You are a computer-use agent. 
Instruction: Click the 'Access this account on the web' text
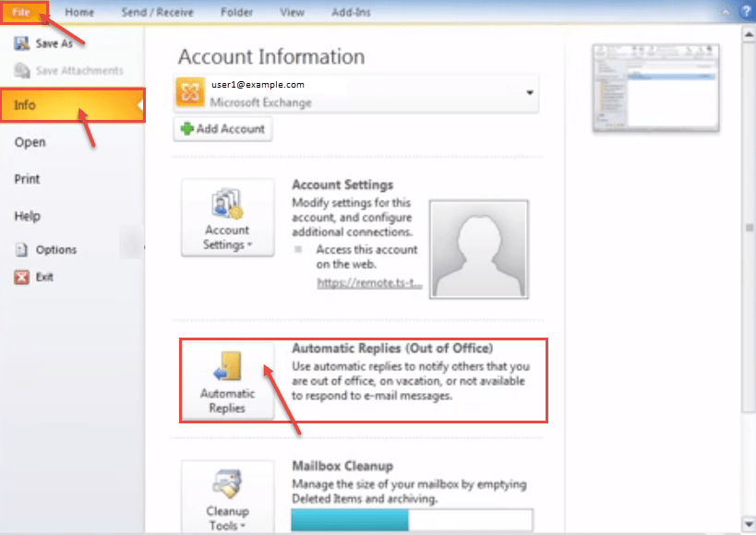coord(366,257)
